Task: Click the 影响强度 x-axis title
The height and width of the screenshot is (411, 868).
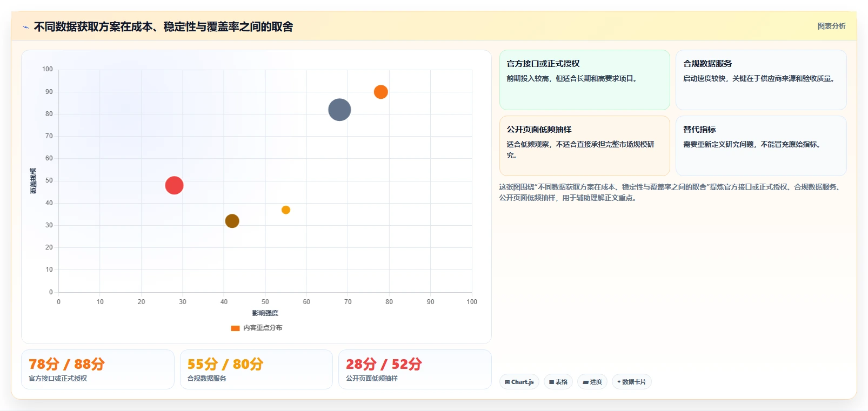Action: tap(265, 313)
